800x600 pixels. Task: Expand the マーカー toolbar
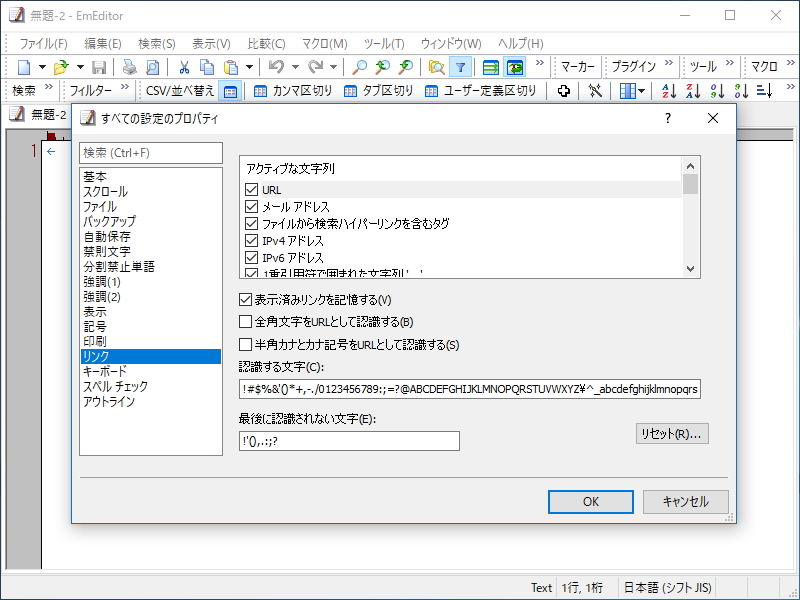(578, 67)
